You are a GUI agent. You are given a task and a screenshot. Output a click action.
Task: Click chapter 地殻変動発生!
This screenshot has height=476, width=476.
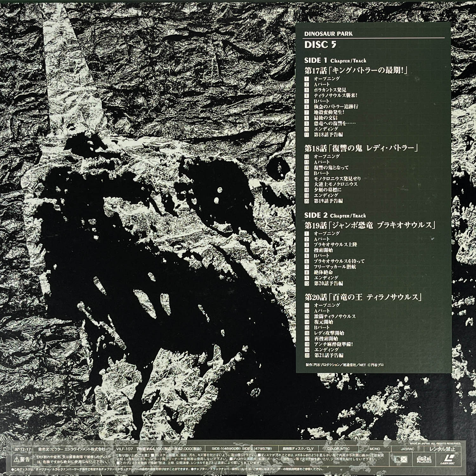[329, 112]
